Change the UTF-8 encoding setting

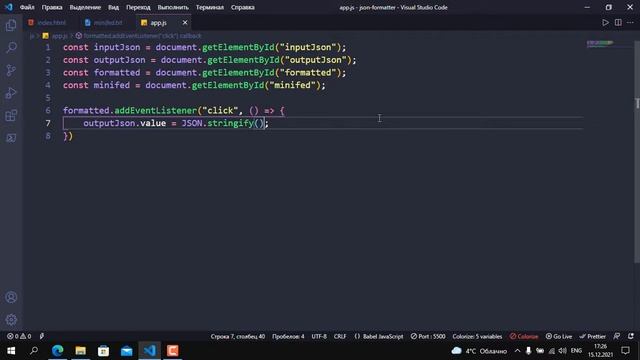coord(319,336)
